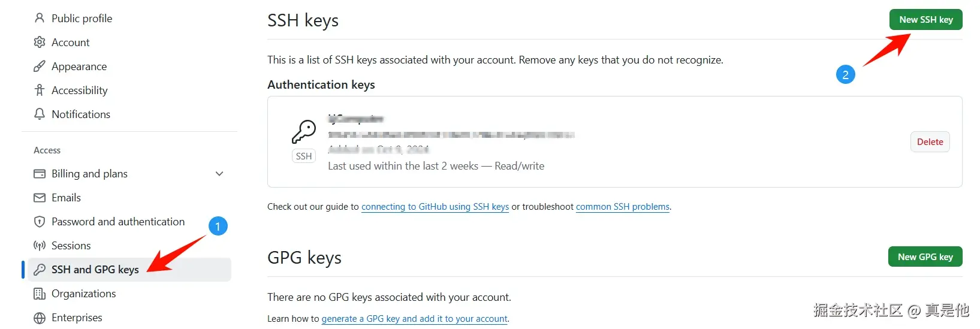This screenshot has height=329, width=980.
Task: Click the Public profile person icon
Action: (x=40, y=18)
